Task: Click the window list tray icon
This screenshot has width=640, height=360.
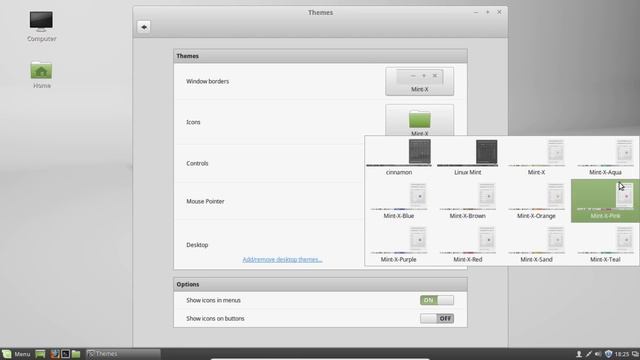Action: pos(635,354)
